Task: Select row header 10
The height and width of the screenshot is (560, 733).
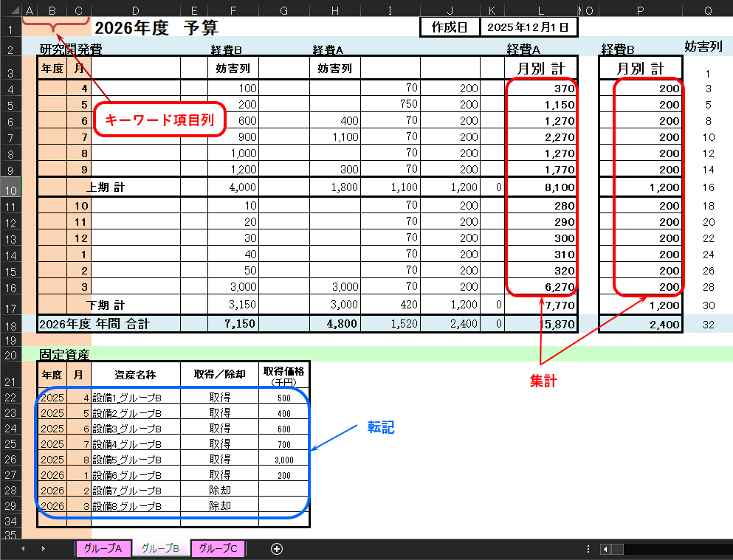Action: tap(11, 187)
